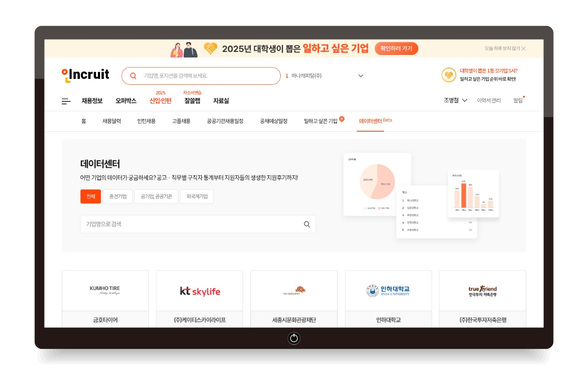Open the 신입·인턴 menu

[x=161, y=101]
